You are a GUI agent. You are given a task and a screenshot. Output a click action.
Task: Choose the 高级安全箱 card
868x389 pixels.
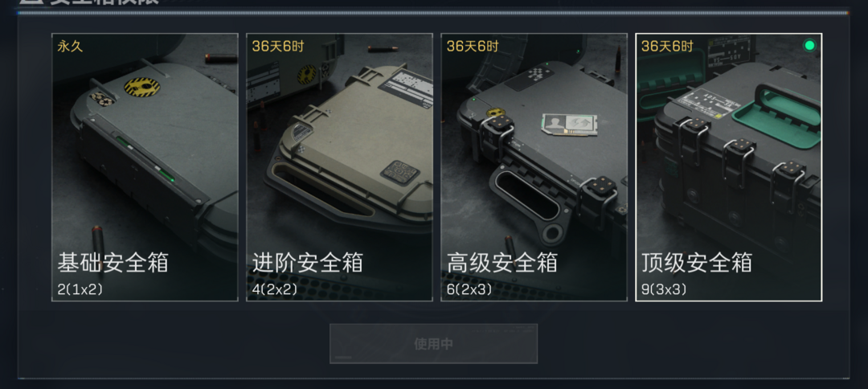534,167
